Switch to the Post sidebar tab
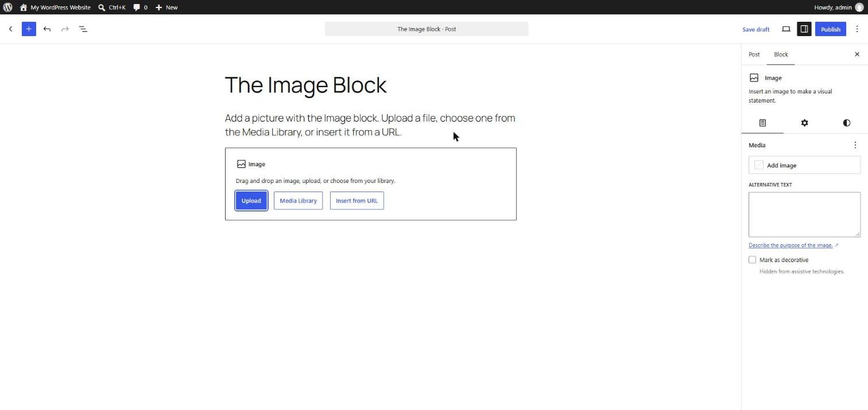 tap(754, 54)
